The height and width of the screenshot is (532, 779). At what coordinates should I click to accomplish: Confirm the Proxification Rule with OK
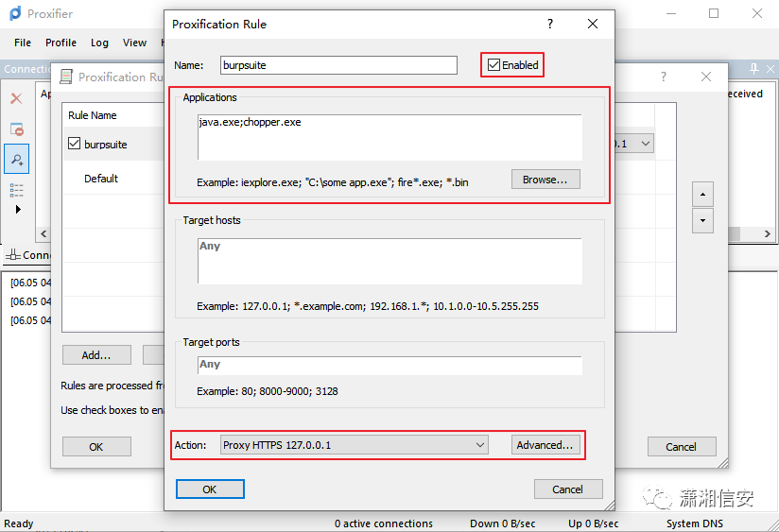click(x=210, y=489)
